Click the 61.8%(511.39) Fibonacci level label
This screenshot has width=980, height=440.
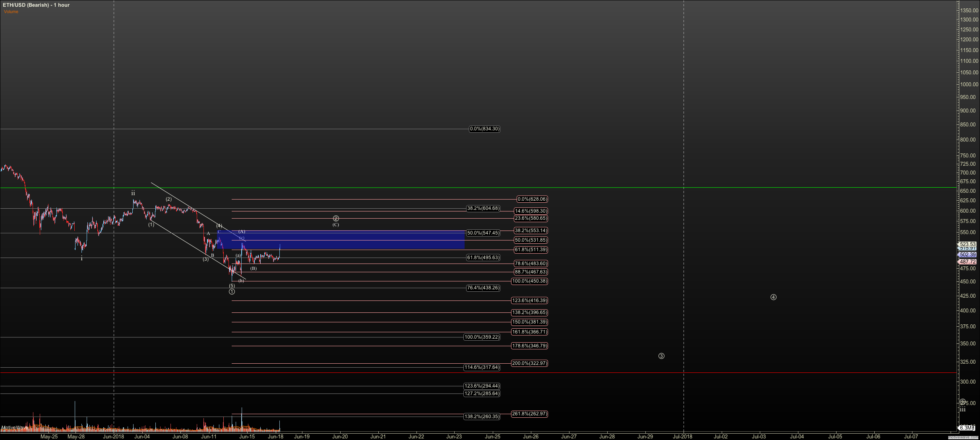point(531,250)
